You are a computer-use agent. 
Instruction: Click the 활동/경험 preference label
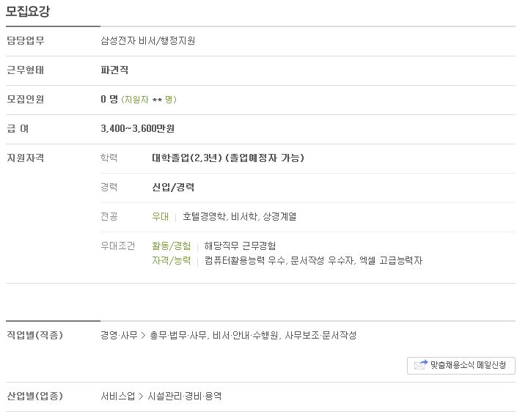click(172, 246)
